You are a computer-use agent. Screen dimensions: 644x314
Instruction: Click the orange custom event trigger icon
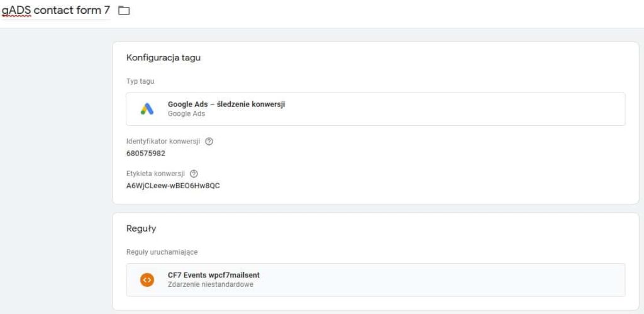147,279
